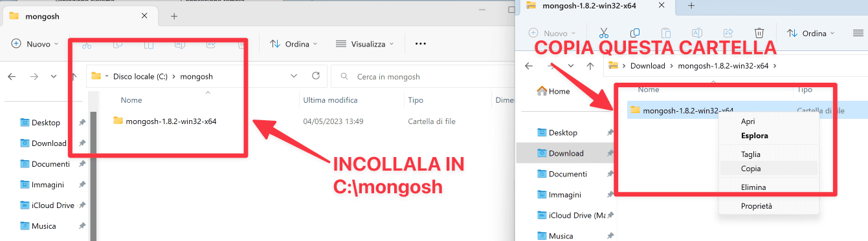This screenshot has width=868, height=241.
Task: Click the Share icon in mongosh-1.8.2 window toolbar
Action: 728,33
